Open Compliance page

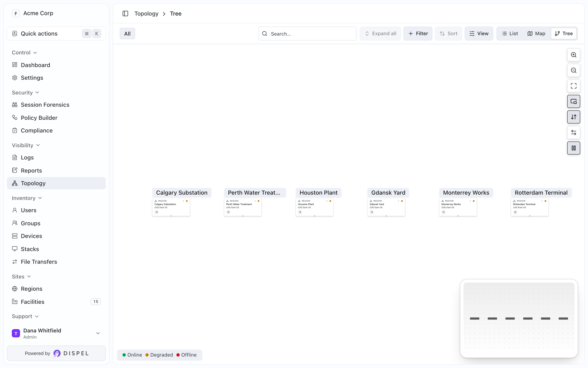coord(56,130)
